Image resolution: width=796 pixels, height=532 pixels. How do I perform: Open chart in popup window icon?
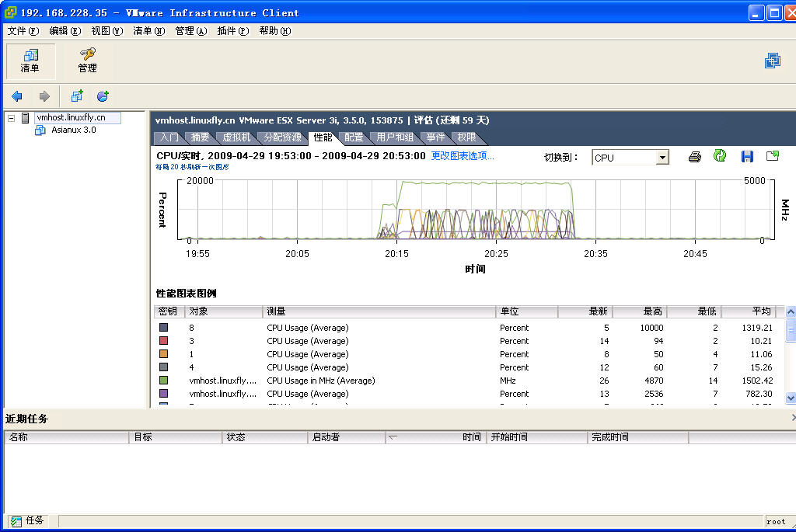(x=772, y=157)
